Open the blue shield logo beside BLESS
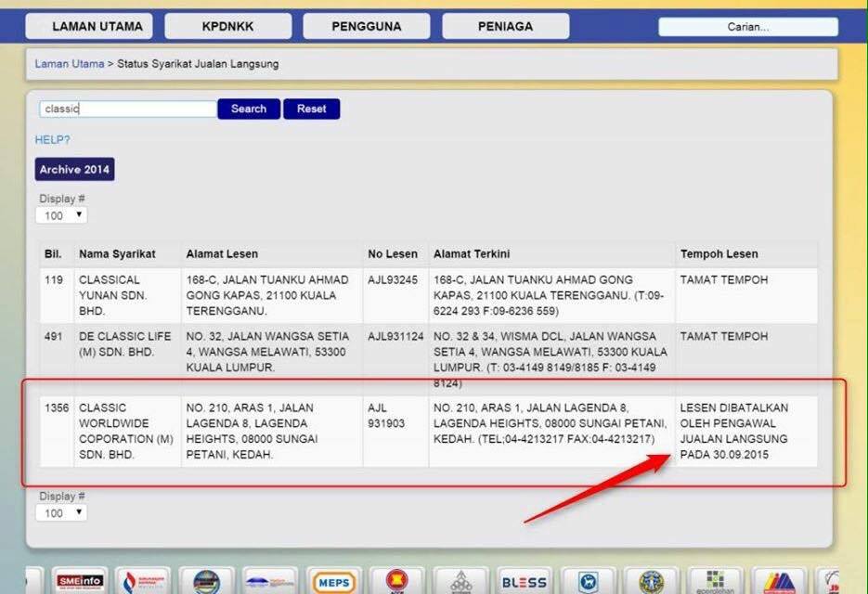The image size is (868, 594). point(588,581)
